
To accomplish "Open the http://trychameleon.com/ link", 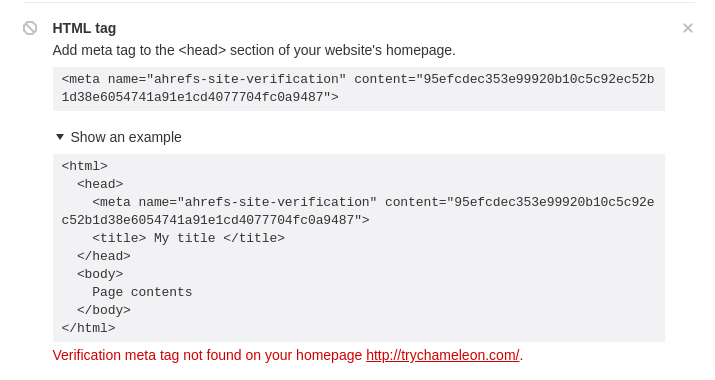I will coord(442,355).
